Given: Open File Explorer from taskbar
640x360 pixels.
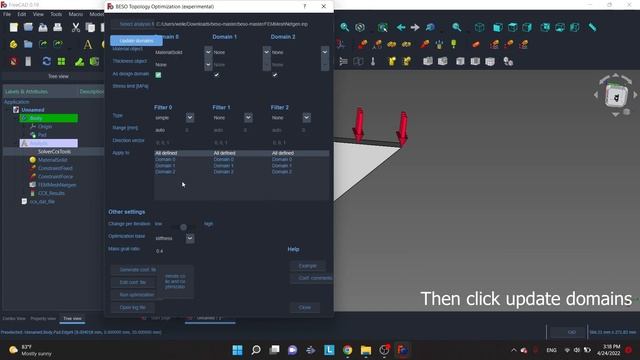Looking at the screenshot, I should [366, 350].
